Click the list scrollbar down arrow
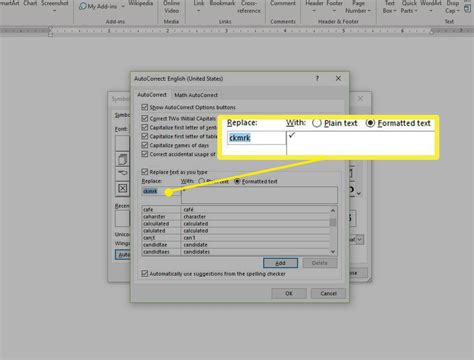This screenshot has height=360, width=474. pos(333,252)
